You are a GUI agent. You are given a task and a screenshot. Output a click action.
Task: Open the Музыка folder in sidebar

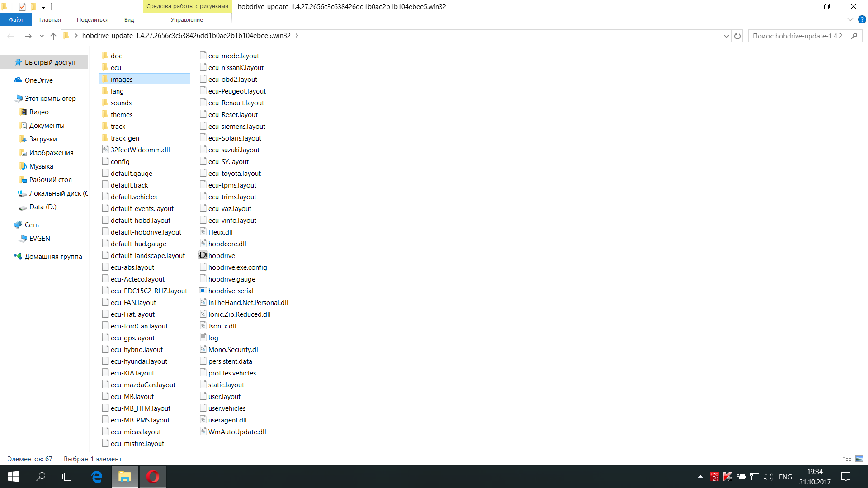click(41, 166)
